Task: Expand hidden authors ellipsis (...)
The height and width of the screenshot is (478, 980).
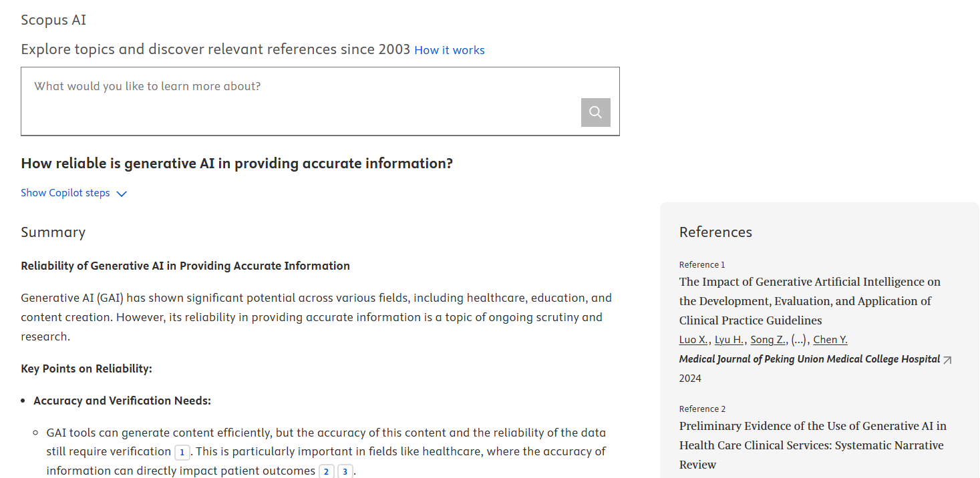Action: (x=798, y=340)
